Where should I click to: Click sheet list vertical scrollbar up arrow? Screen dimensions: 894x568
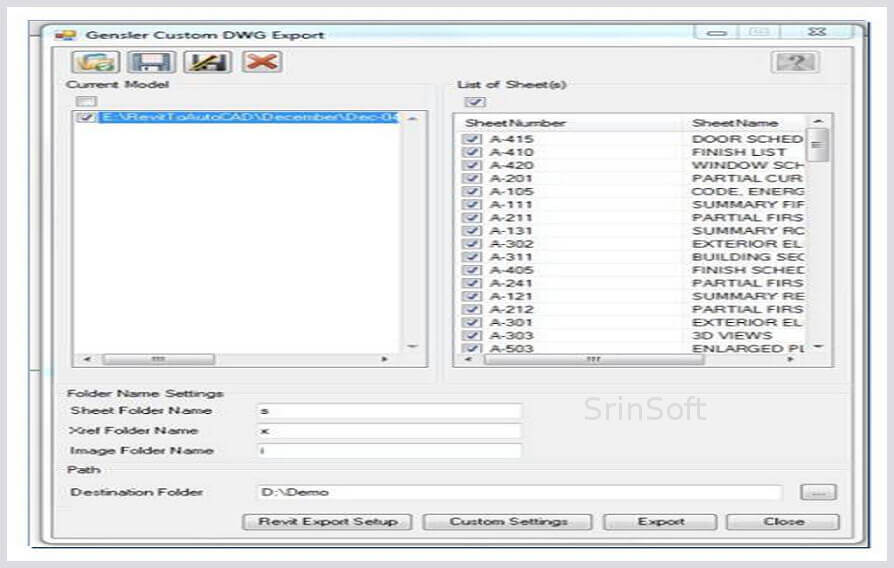(819, 121)
